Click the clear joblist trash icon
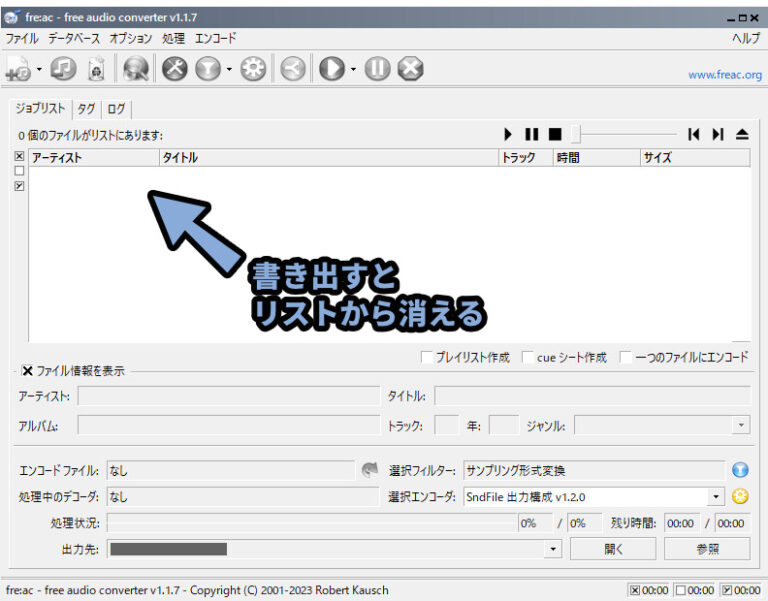 tap(96, 69)
